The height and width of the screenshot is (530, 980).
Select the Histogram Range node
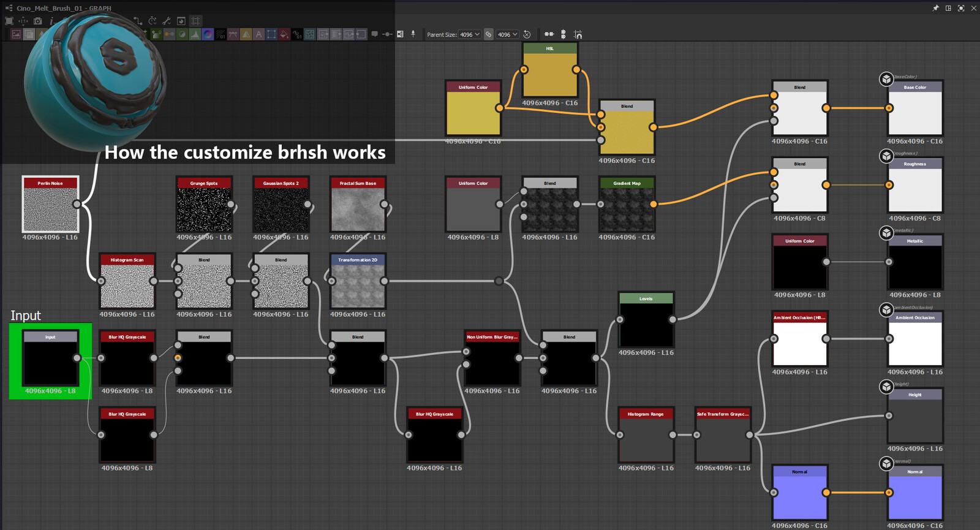point(646,435)
